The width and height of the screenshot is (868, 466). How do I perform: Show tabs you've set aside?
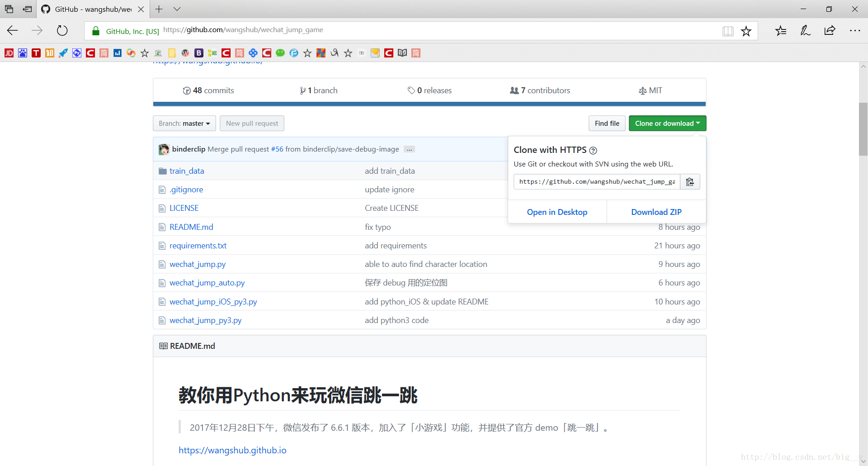coord(27,9)
